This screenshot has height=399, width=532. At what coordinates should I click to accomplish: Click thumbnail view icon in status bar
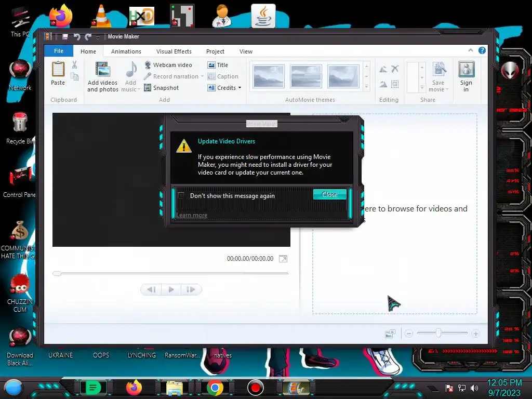click(x=390, y=334)
